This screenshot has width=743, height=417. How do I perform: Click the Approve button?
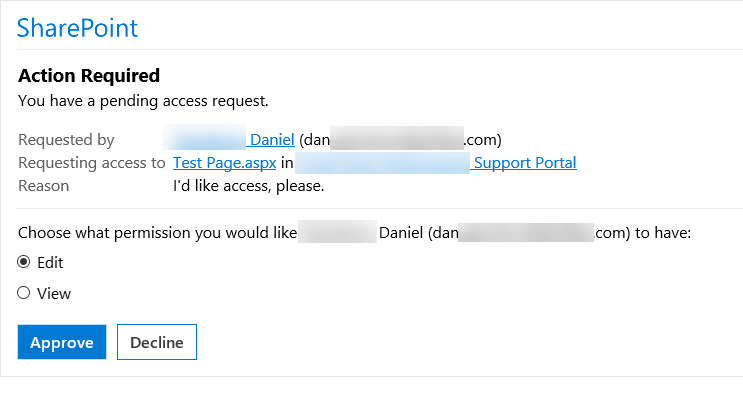[61, 342]
